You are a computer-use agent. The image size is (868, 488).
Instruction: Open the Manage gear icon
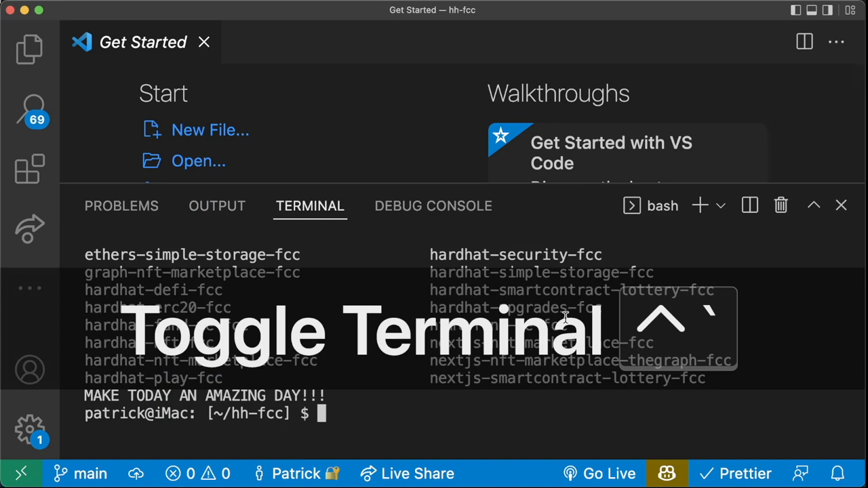pyautogui.click(x=29, y=430)
